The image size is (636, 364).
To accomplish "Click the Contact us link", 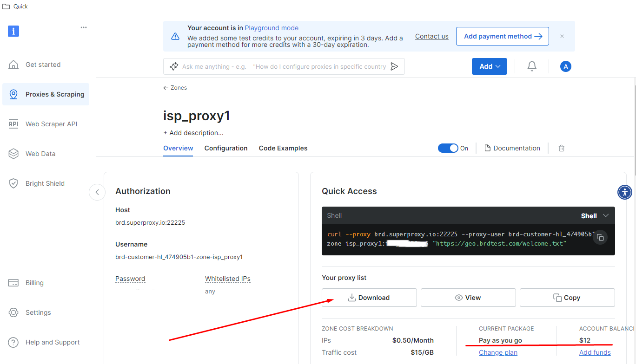I will (432, 36).
